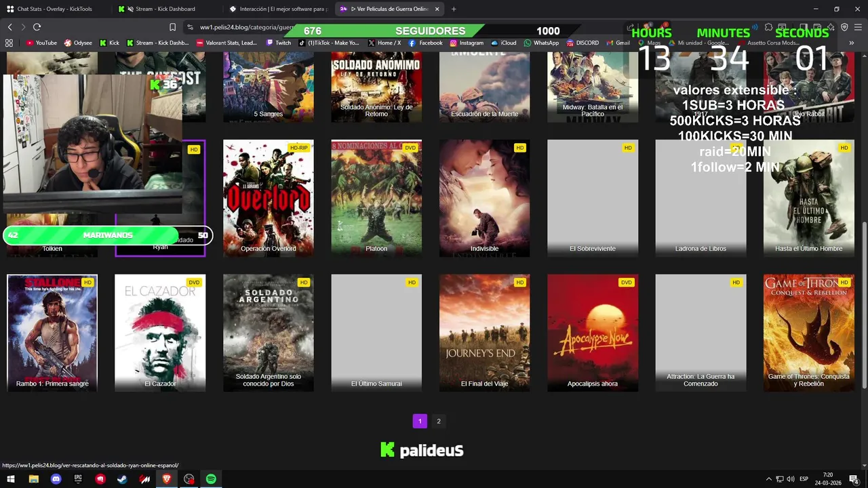Viewport: 868px width, 488px height.
Task: Open Apocalipsis ahora movie poster
Action: coord(593,333)
